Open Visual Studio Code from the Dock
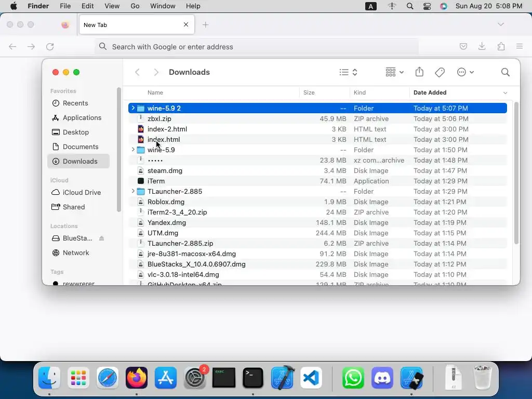This screenshot has width=532, height=399. pos(311,378)
